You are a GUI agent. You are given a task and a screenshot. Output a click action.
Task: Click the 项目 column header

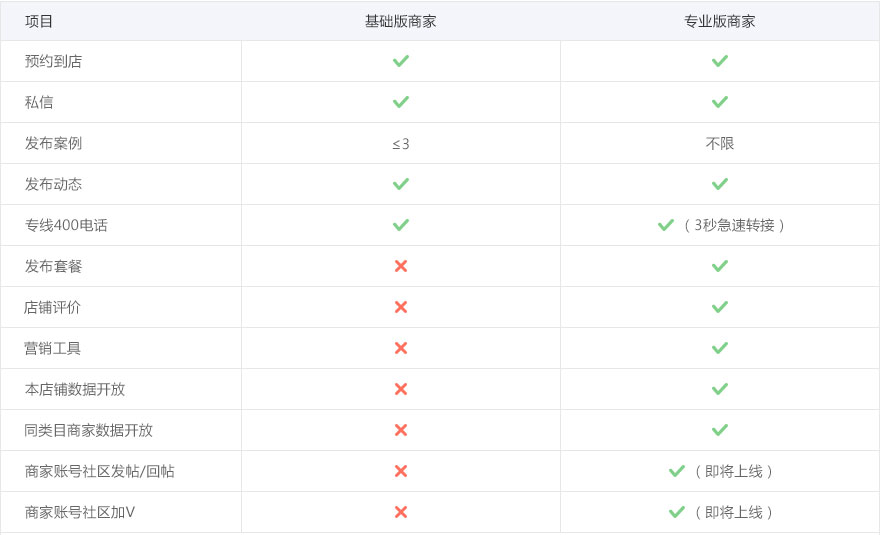tap(39, 21)
